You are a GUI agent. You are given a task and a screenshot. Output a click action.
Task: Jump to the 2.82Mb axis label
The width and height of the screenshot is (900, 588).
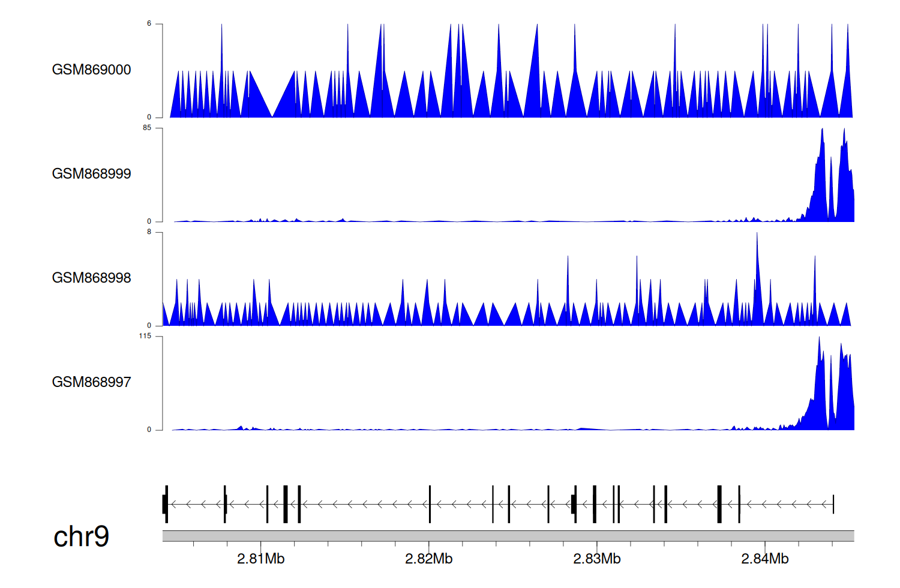pyautogui.click(x=428, y=559)
